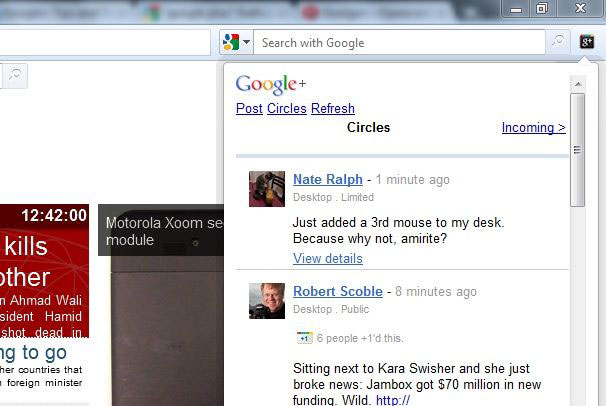Minimize the browser window
The image size is (606, 406).
[516, 8]
